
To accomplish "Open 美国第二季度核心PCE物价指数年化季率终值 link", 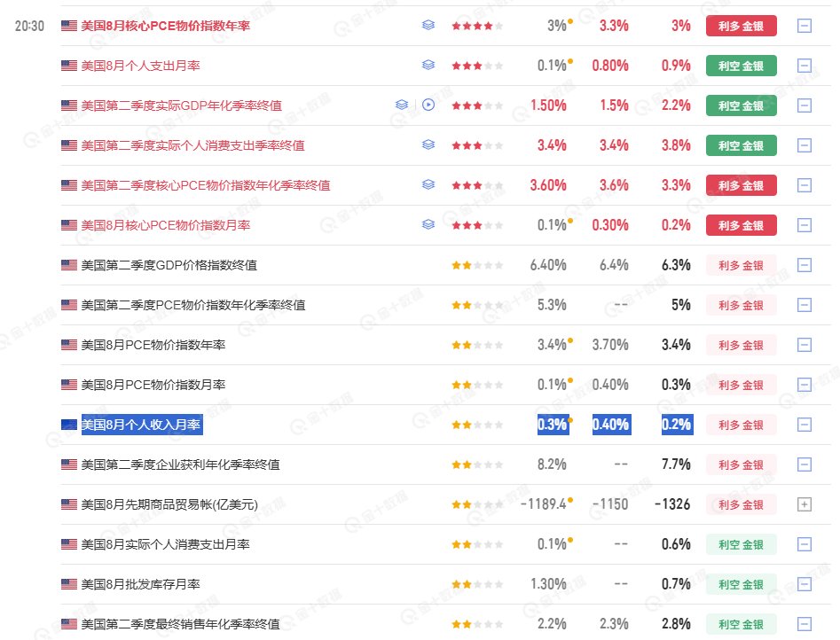I will click(205, 185).
